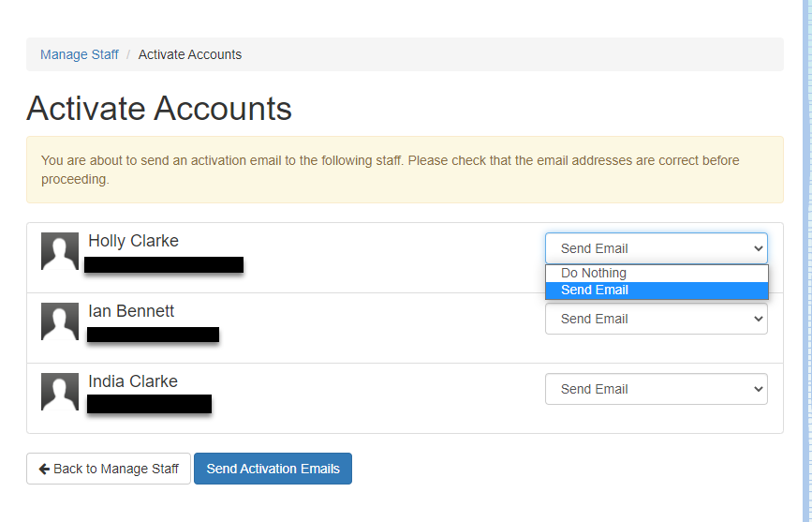This screenshot has height=522, width=812.
Task: Expand India Clarke's Send Email dropdown
Action: click(656, 389)
